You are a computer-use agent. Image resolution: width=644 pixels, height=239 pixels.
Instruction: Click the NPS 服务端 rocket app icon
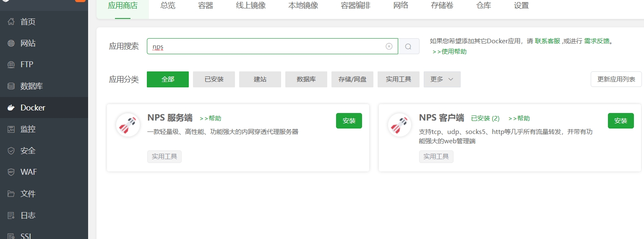pos(128,125)
